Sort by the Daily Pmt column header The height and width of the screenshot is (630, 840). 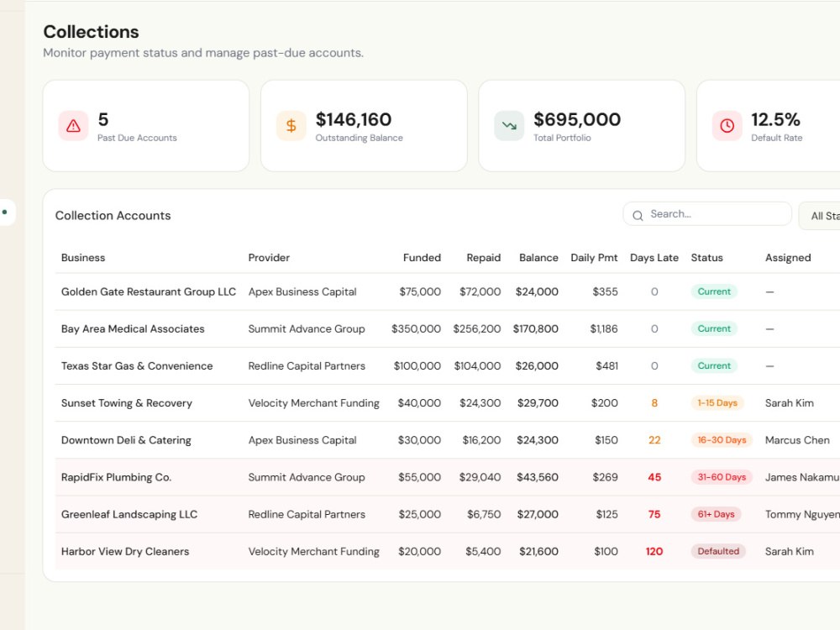[x=594, y=258]
